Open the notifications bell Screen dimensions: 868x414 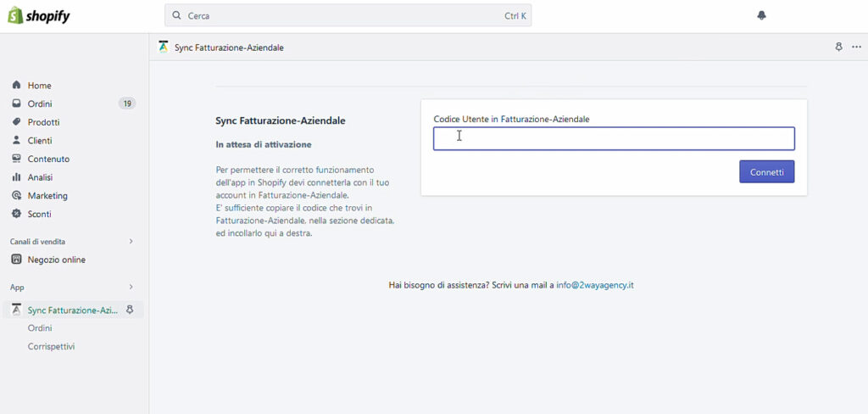[x=761, y=15]
